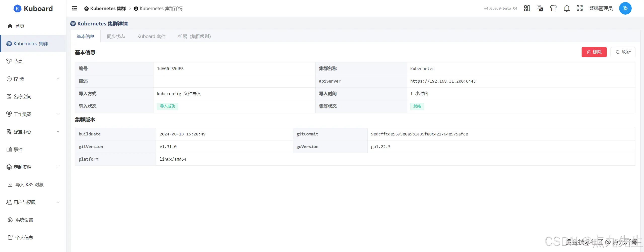Click the 导入成功 status tag
The width and height of the screenshot is (644, 252).
167,106
